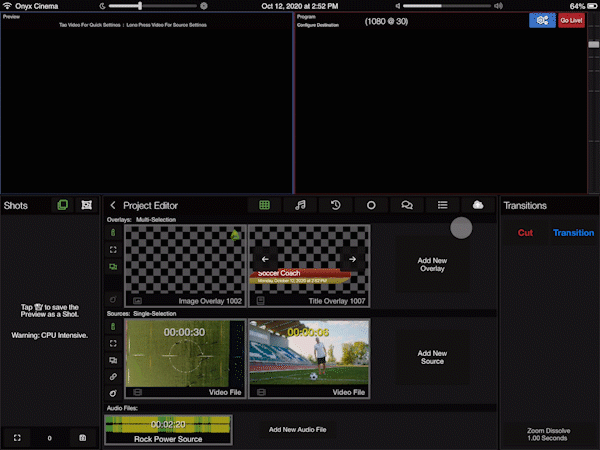Open the list view icon

442,205
